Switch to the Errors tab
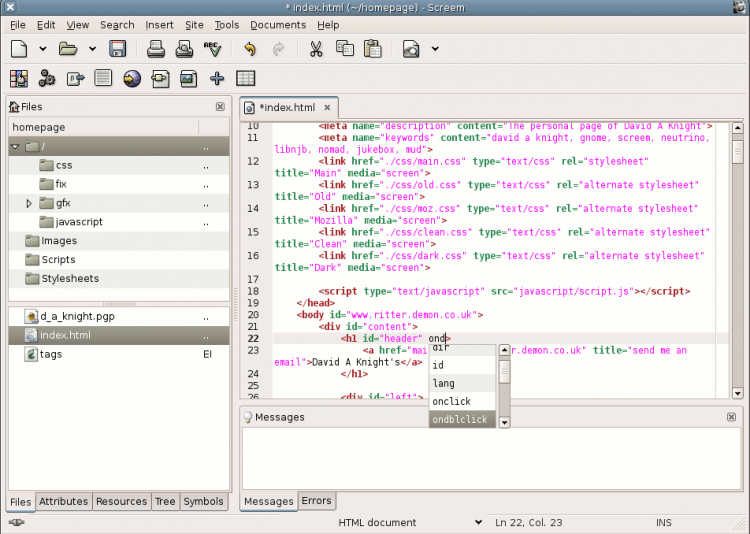Viewport: 750px width, 534px height. click(x=316, y=500)
